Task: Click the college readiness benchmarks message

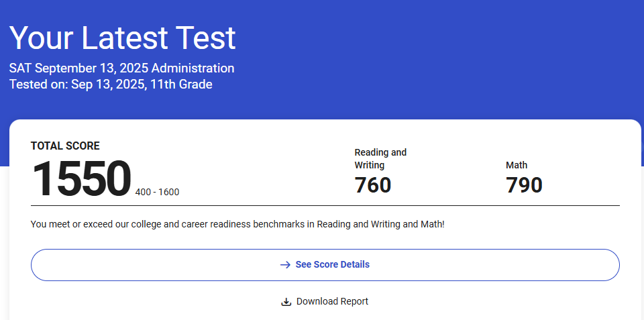Action: click(x=237, y=224)
